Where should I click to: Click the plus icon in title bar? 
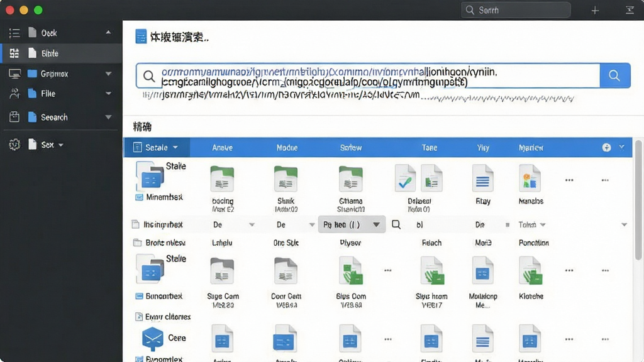(595, 10)
